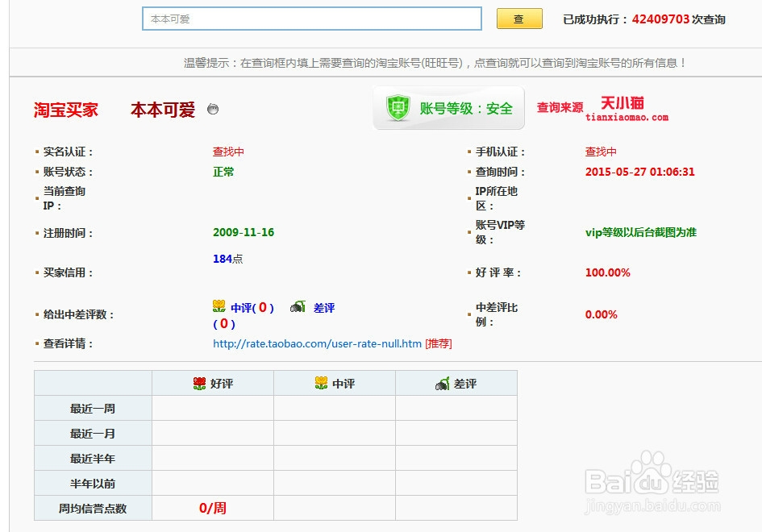Click the green shield security level icon
This screenshot has height=532, width=762.
(398, 108)
